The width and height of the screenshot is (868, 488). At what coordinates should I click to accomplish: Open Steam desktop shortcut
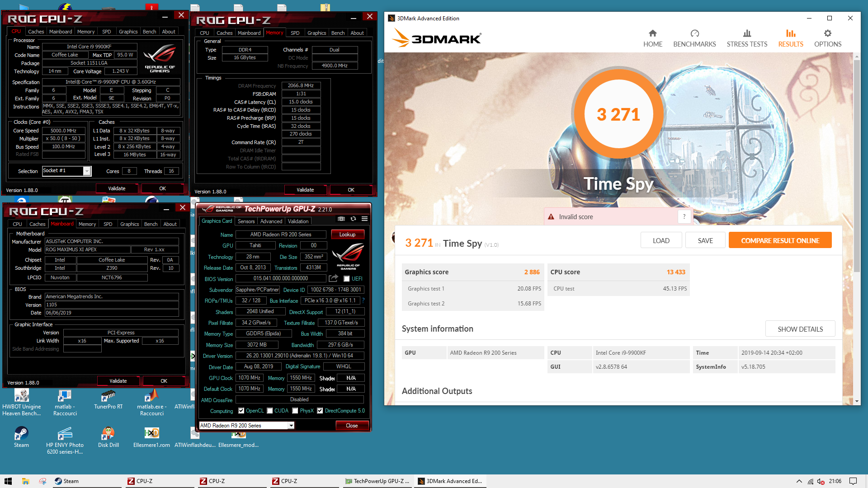coord(21,437)
